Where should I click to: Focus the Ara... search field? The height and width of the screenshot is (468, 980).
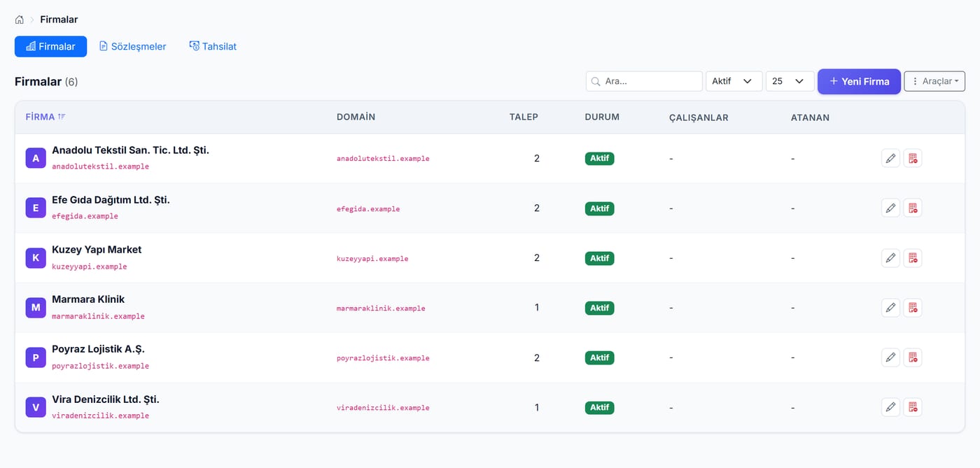tap(644, 81)
